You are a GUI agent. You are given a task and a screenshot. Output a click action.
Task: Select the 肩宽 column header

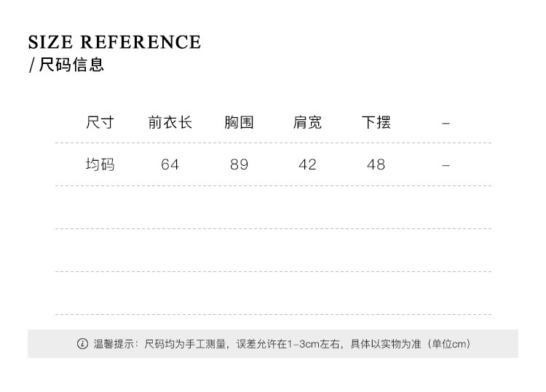click(307, 123)
